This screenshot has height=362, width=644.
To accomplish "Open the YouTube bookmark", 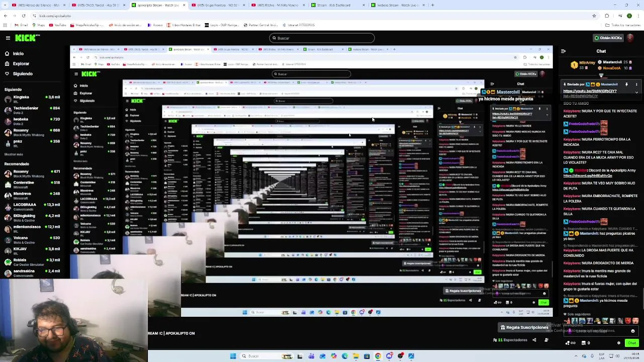I will tap(58, 25).
